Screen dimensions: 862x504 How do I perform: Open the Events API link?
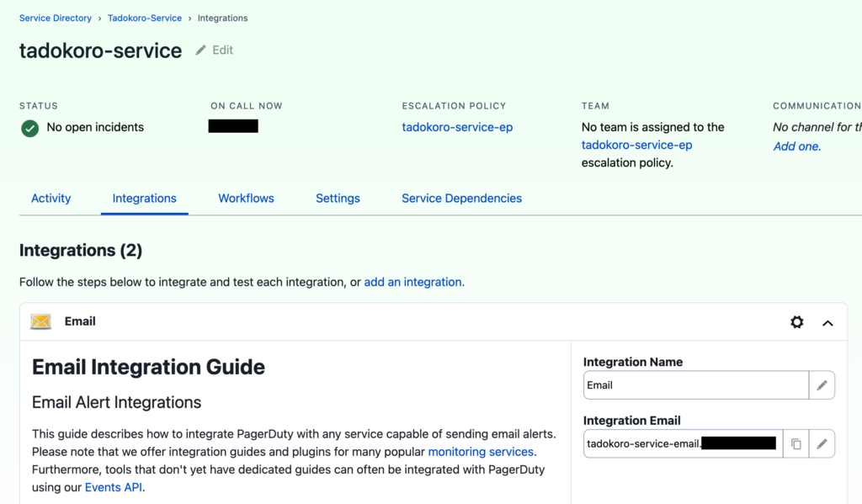click(114, 487)
